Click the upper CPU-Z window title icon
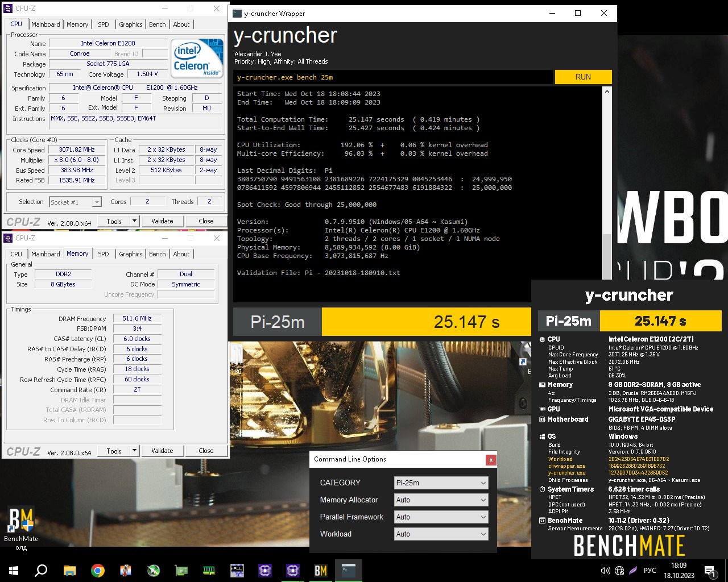 [x=8, y=9]
